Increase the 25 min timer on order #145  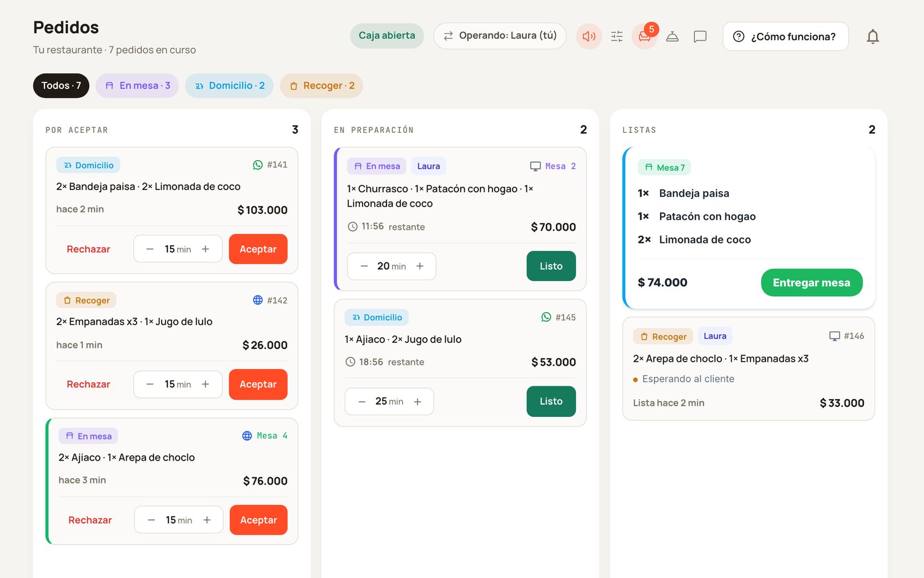[418, 402]
